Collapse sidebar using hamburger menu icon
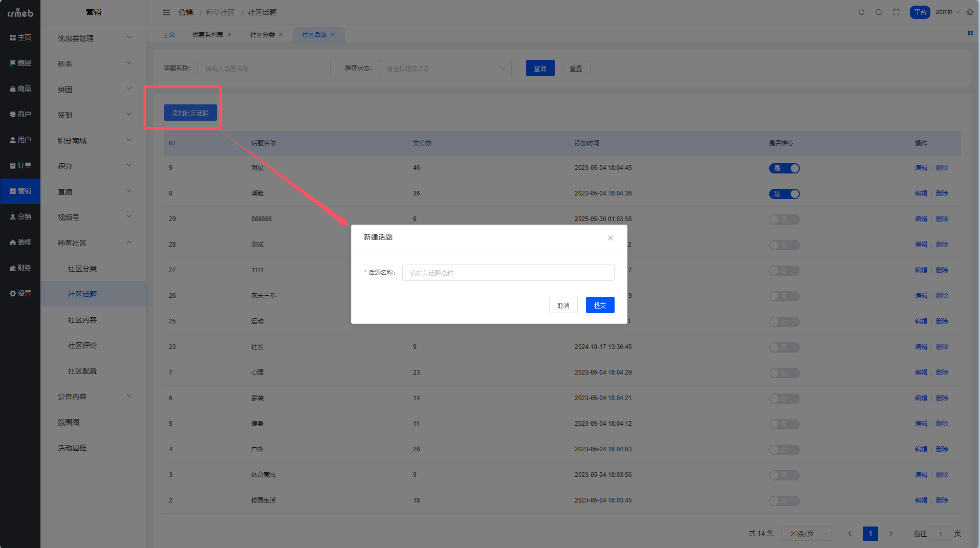 (x=166, y=12)
